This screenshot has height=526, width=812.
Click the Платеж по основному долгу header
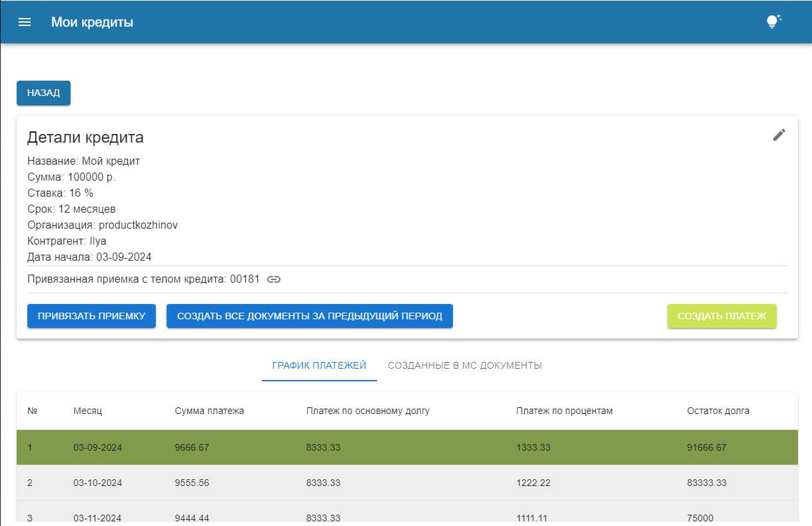pos(368,411)
